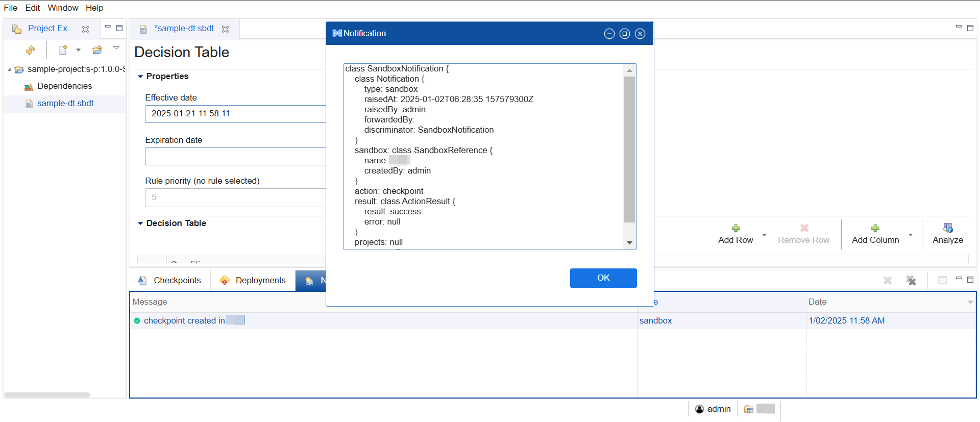Click the Notifications tab icon
The width and height of the screenshot is (980, 422).
click(309, 281)
